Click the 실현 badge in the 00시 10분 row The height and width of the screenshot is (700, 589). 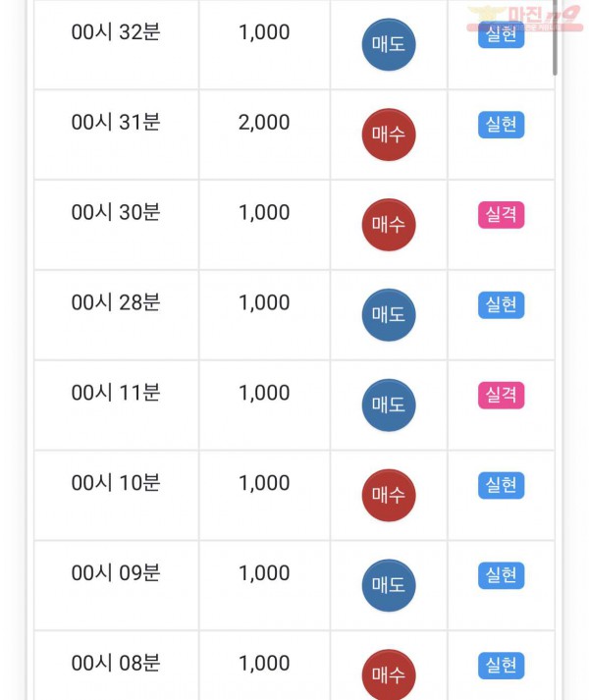click(x=501, y=485)
